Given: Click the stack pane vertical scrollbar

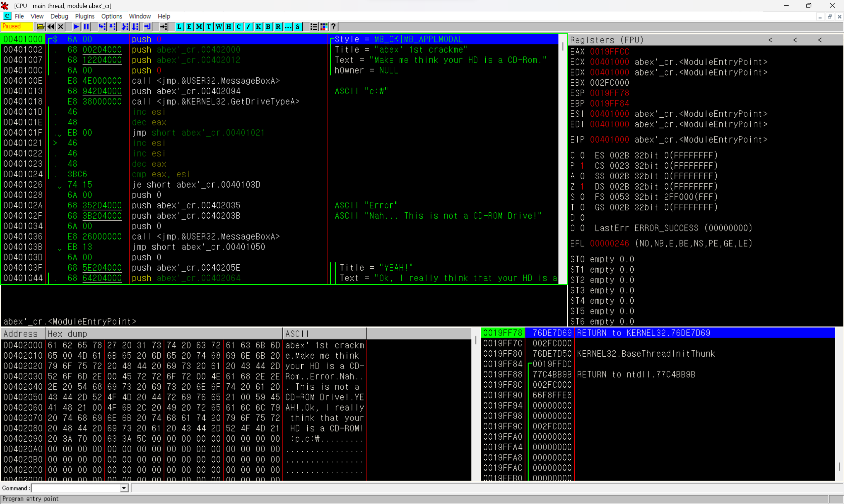Looking at the screenshot, I should point(839,404).
